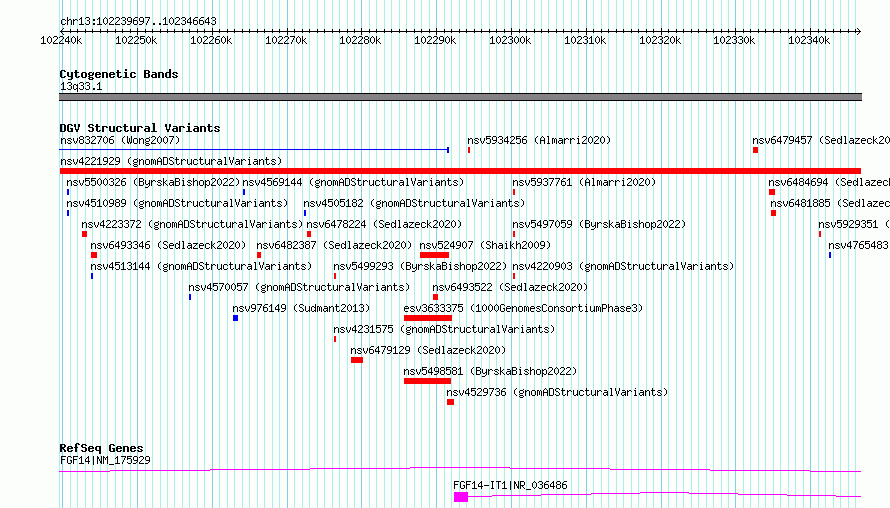Click nsv4223372 (gnomADStructuralVariants) label

[x=192, y=224]
